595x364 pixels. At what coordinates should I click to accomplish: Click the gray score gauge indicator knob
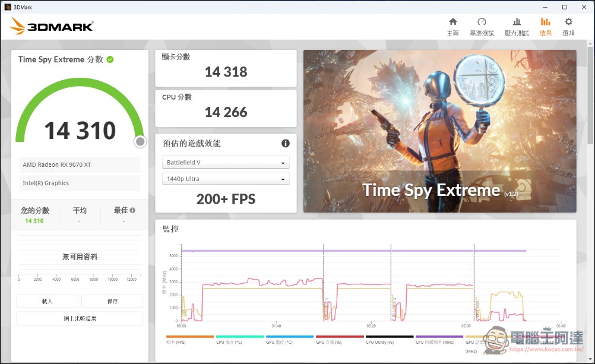click(140, 141)
